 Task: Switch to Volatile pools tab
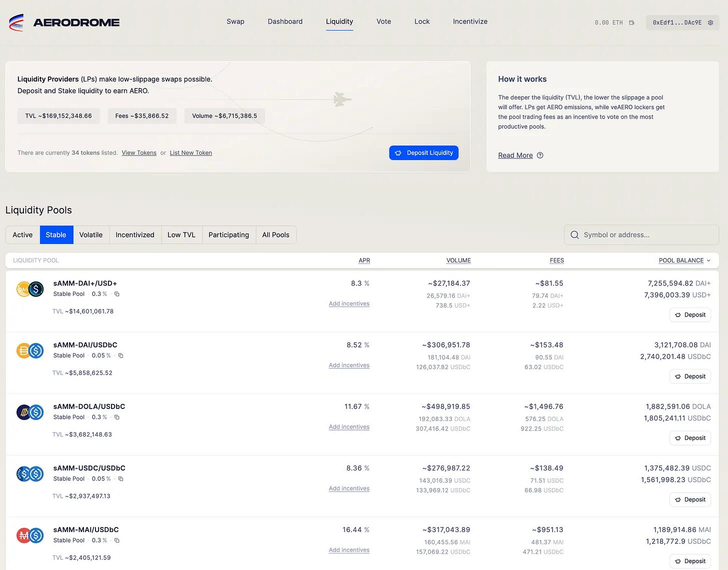(x=91, y=235)
